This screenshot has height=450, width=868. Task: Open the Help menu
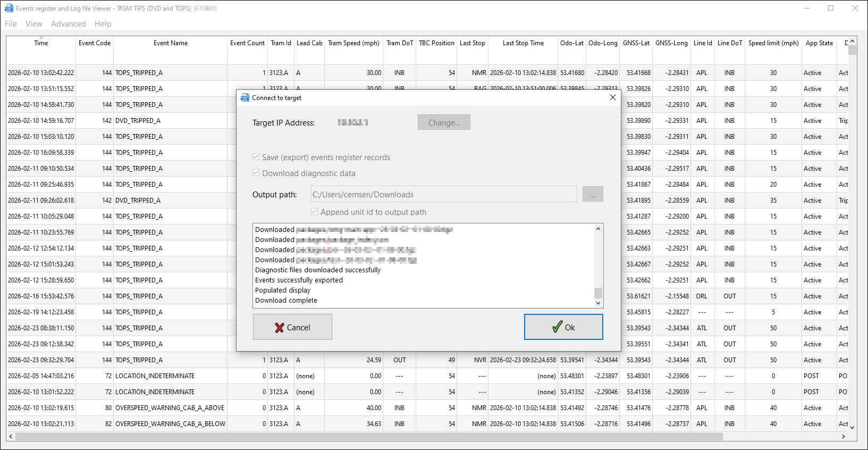coord(103,24)
